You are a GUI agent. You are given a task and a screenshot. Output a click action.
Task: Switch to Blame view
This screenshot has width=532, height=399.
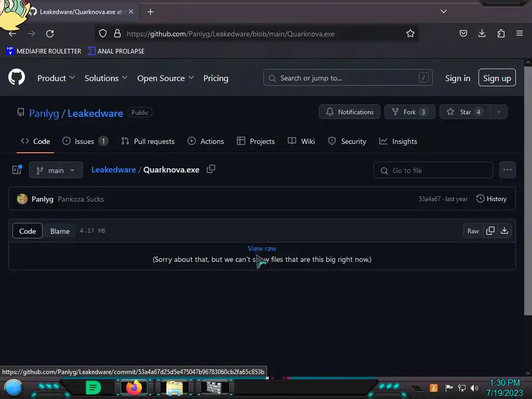tap(60, 231)
